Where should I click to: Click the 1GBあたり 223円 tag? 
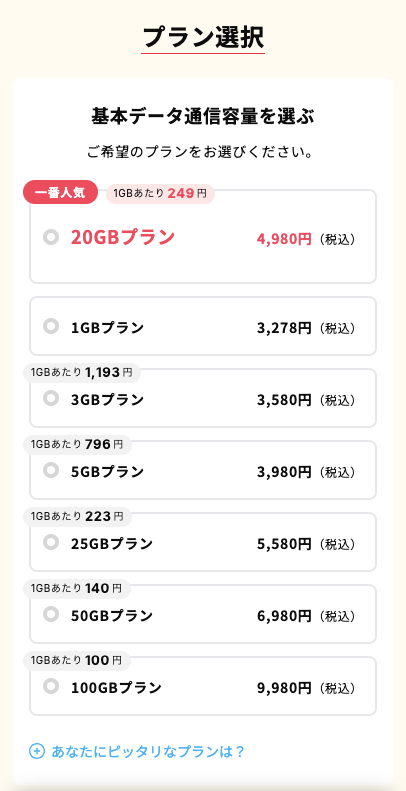pos(77,517)
